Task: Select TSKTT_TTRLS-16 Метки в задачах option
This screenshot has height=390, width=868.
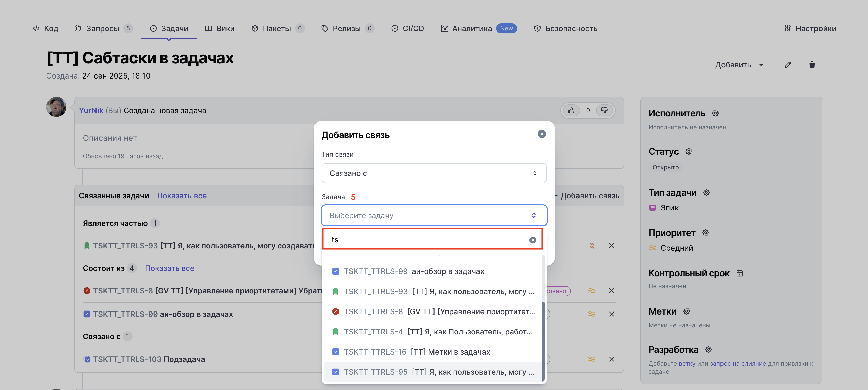Action: pos(416,352)
